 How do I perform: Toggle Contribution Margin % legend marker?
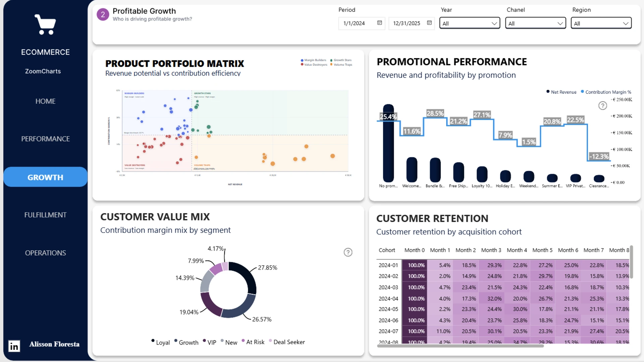pyautogui.click(x=582, y=92)
